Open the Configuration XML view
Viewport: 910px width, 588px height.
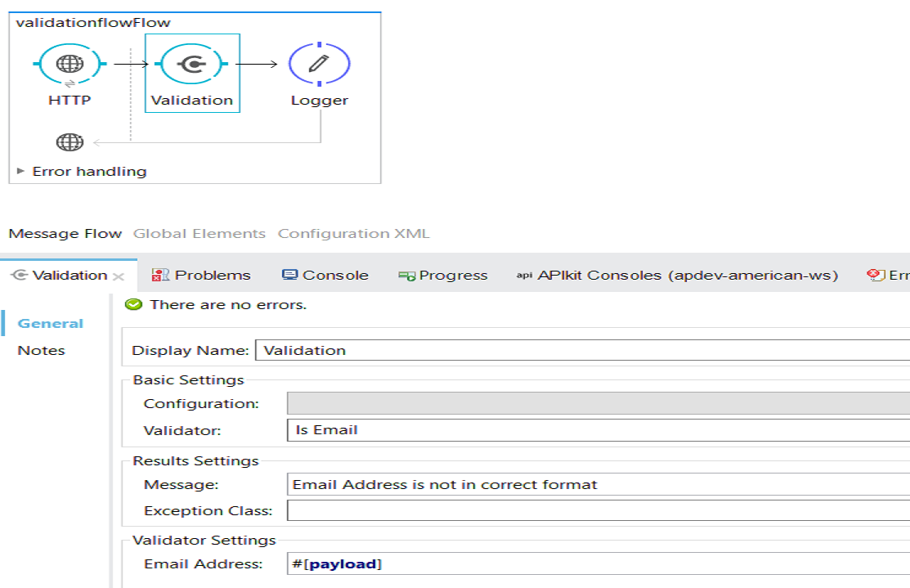click(x=353, y=234)
